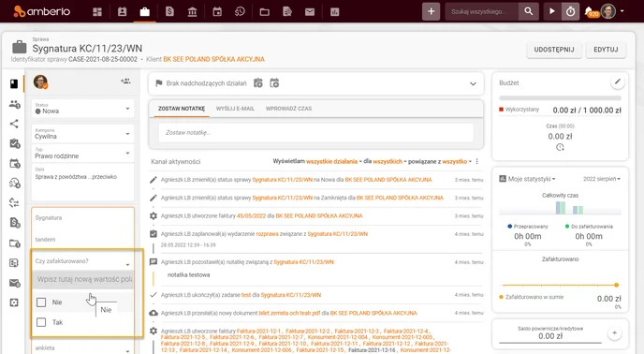The height and width of the screenshot is (354, 644).
Task: Open the mail envelope icon in top navigation
Action: tap(310, 12)
